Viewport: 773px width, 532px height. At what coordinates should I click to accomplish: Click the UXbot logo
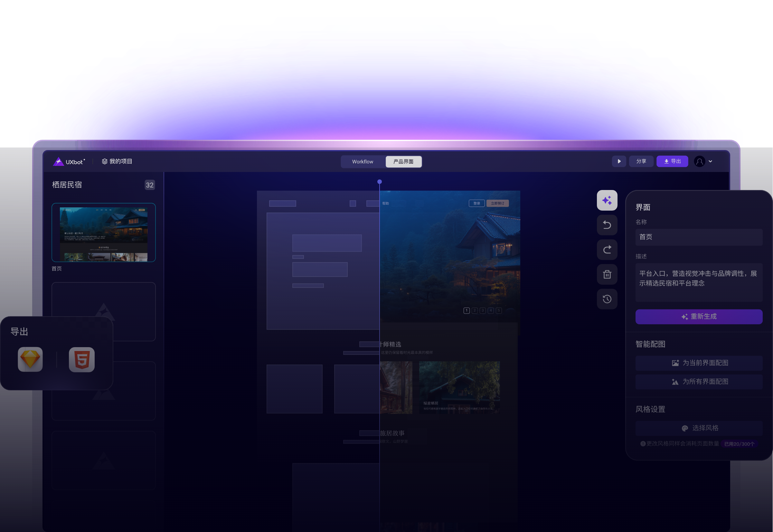(x=69, y=162)
